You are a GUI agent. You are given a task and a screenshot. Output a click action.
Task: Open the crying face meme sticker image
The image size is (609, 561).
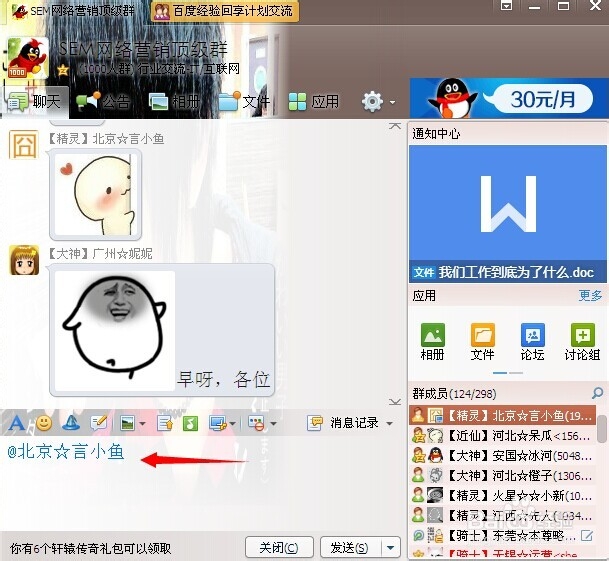pyautogui.click(x=115, y=330)
